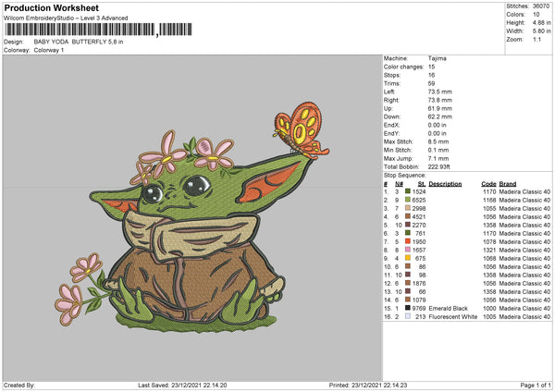Click the Stop Sequence heading
Screen dimensions: 555x392
405,175
